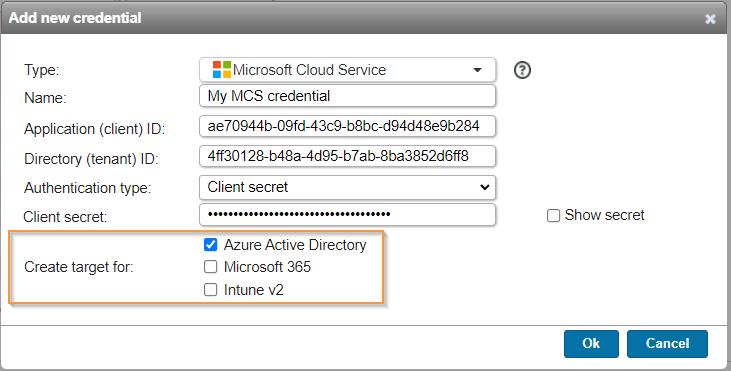Close the Add new credential dialog
Image resolution: width=731 pixels, height=371 pixels.
point(710,19)
